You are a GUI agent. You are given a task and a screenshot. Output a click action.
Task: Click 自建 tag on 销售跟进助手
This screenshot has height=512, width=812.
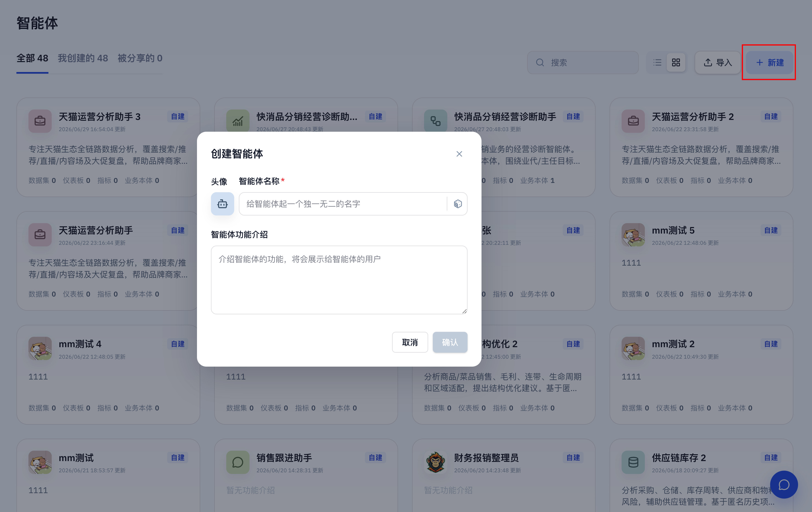[x=375, y=458]
